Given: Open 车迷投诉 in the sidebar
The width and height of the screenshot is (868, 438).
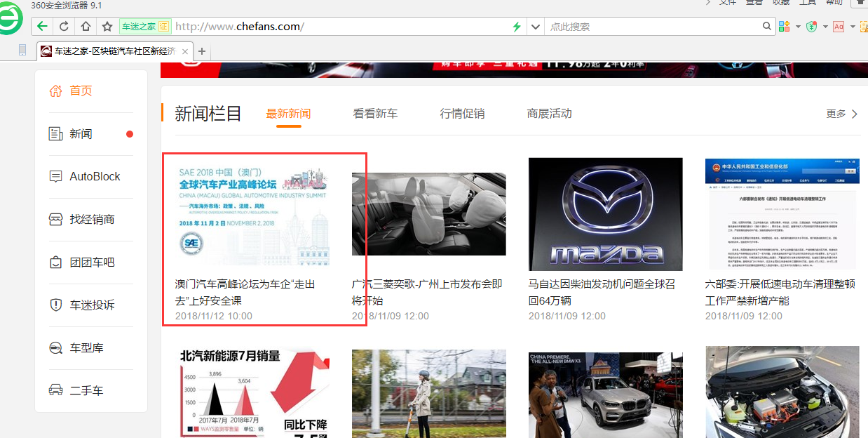Looking at the screenshot, I should pyautogui.click(x=90, y=305).
